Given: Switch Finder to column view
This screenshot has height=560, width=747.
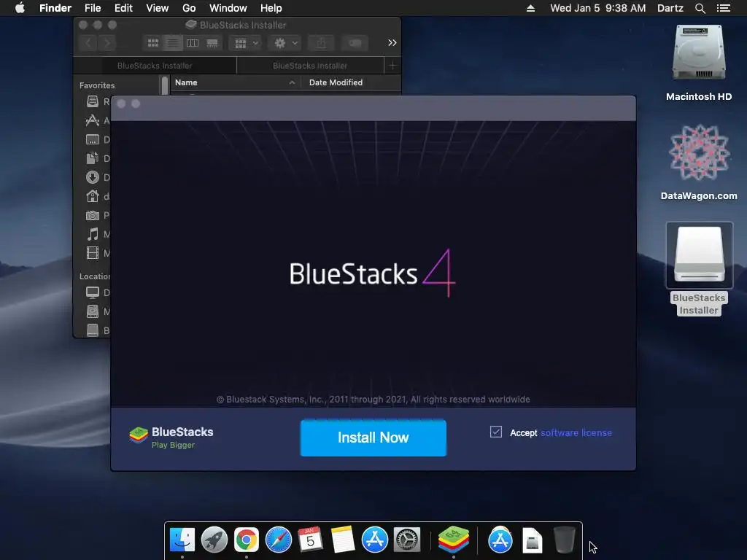Looking at the screenshot, I should [193, 43].
